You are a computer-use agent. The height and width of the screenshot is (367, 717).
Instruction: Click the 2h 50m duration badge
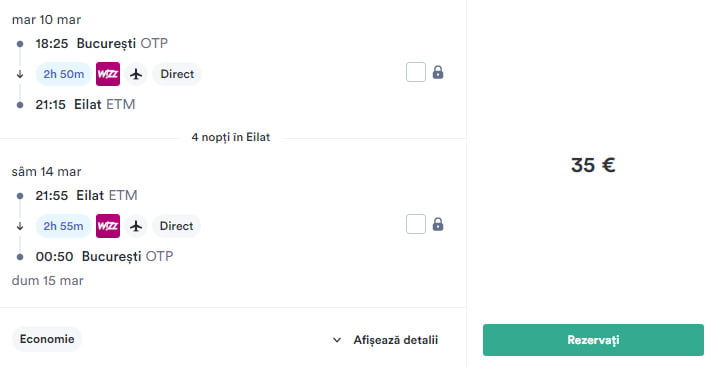(x=64, y=74)
